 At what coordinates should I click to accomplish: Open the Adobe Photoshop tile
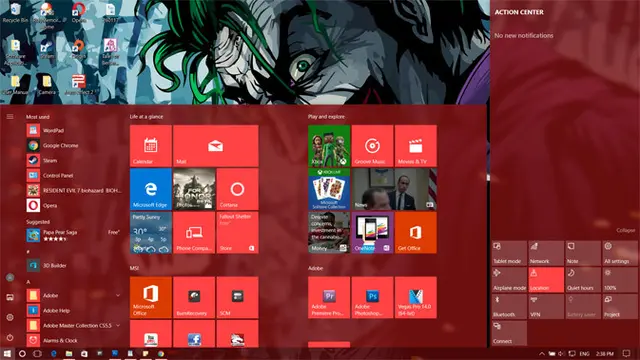tap(372, 298)
